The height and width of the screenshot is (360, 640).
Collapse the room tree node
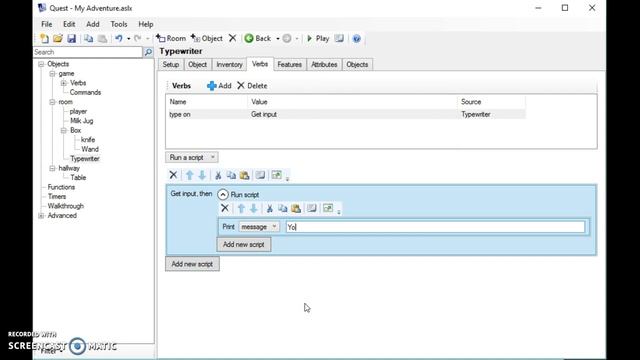click(x=52, y=102)
